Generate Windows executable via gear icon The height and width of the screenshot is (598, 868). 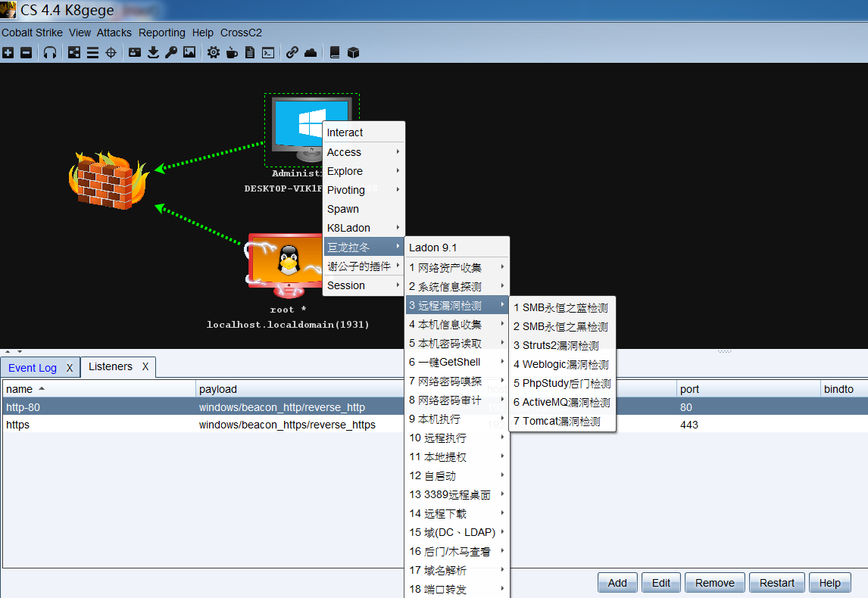coord(213,52)
